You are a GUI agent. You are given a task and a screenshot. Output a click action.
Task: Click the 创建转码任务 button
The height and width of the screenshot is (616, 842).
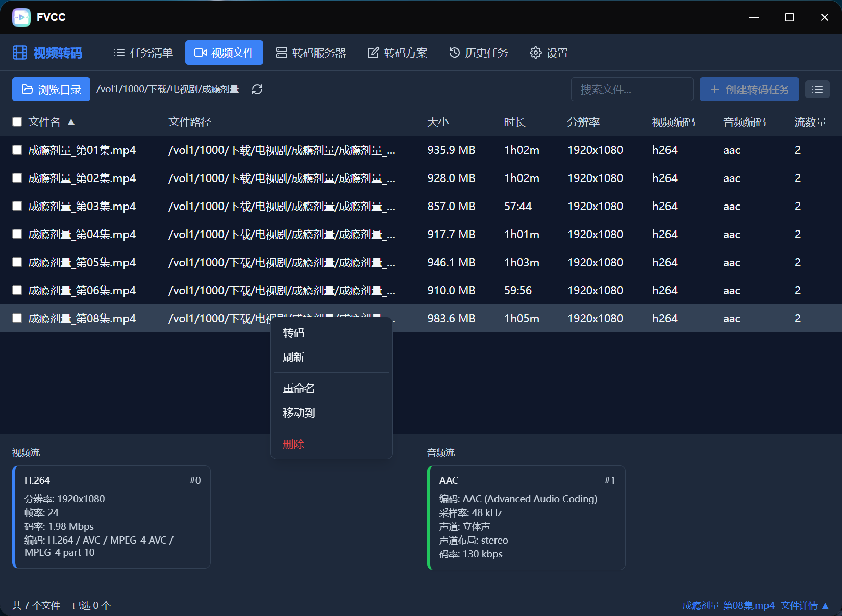(749, 89)
